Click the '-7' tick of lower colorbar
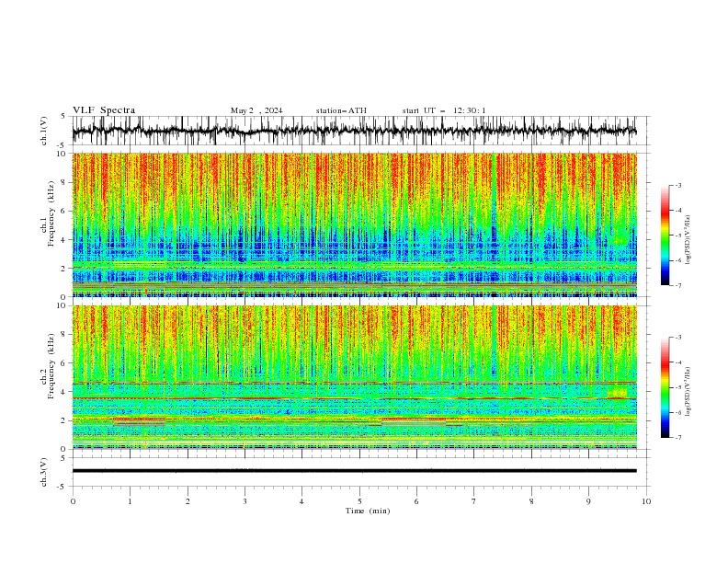Viewport: 728px width, 563px height. [678, 438]
